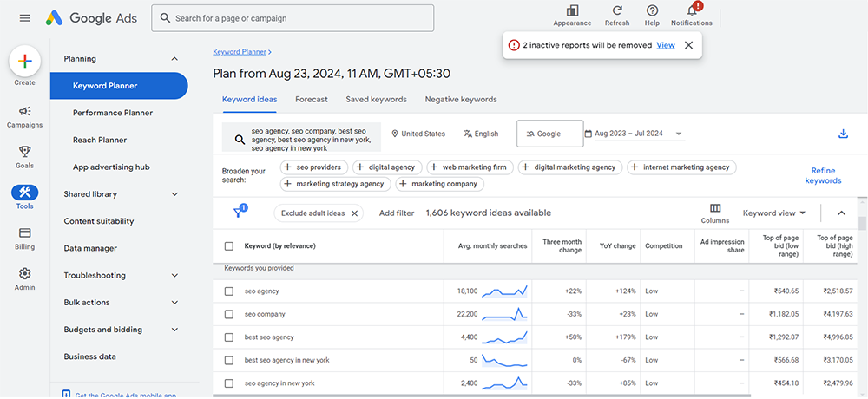Expand the Shared library section

click(x=175, y=194)
